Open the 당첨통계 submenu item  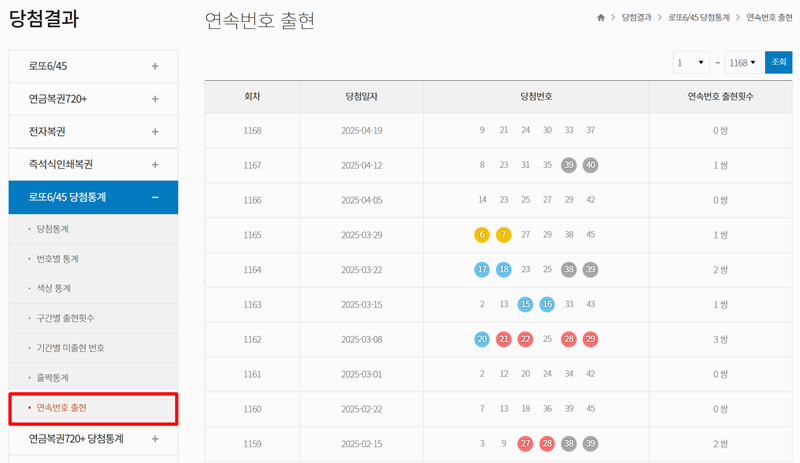[x=53, y=229]
